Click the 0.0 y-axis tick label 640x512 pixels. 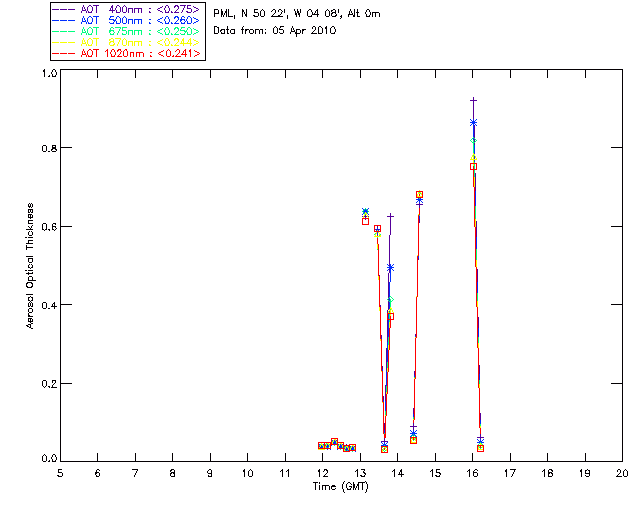click(x=49, y=458)
